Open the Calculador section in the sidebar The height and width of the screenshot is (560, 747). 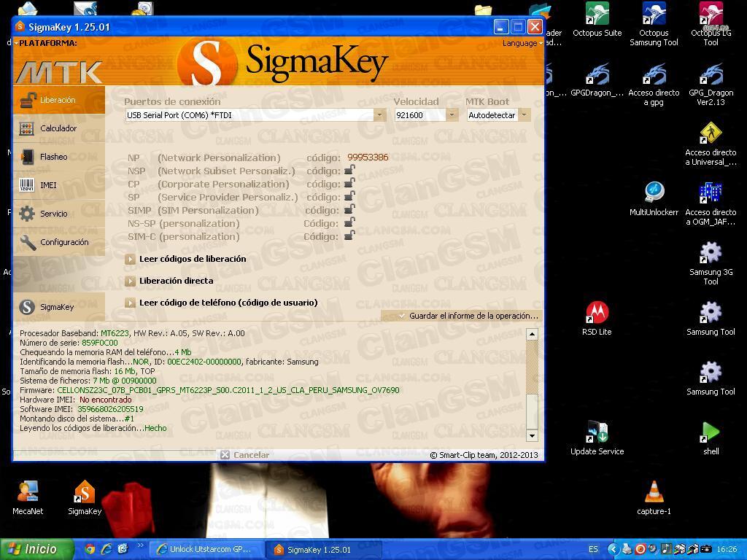point(59,128)
